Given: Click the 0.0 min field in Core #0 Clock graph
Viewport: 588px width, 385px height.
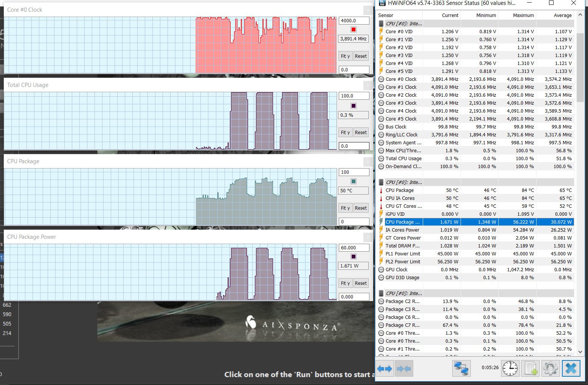Looking at the screenshot, I should [x=354, y=70].
